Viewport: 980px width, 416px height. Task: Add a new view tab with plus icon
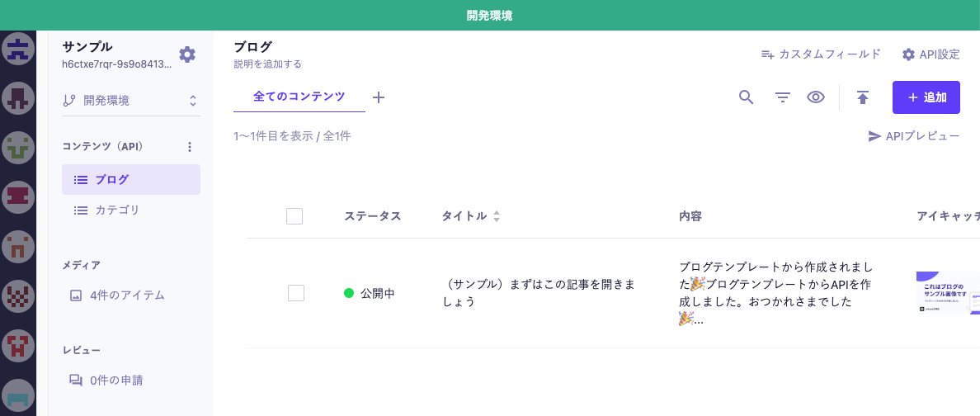pos(379,97)
